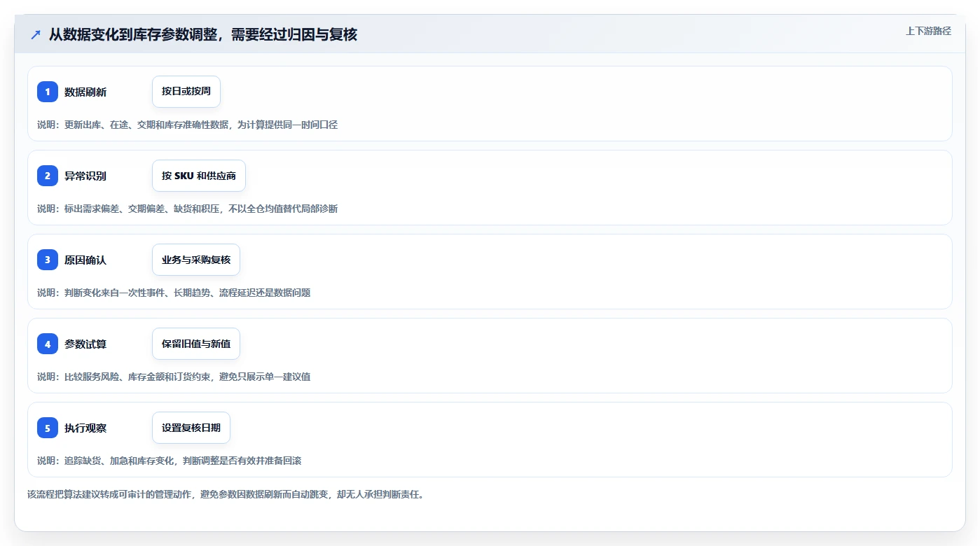
Task: Click the arrow icon beside the header title
Action: pos(36,34)
